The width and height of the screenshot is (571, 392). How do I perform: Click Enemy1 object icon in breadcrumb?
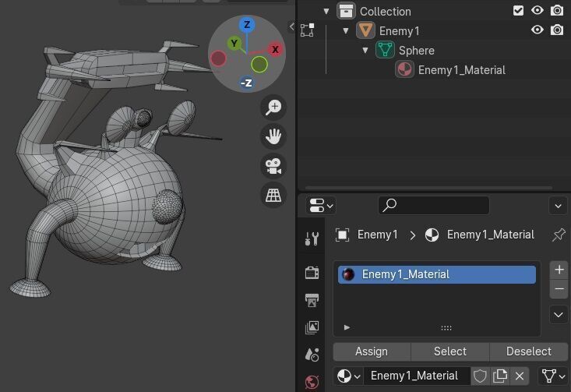(x=342, y=235)
